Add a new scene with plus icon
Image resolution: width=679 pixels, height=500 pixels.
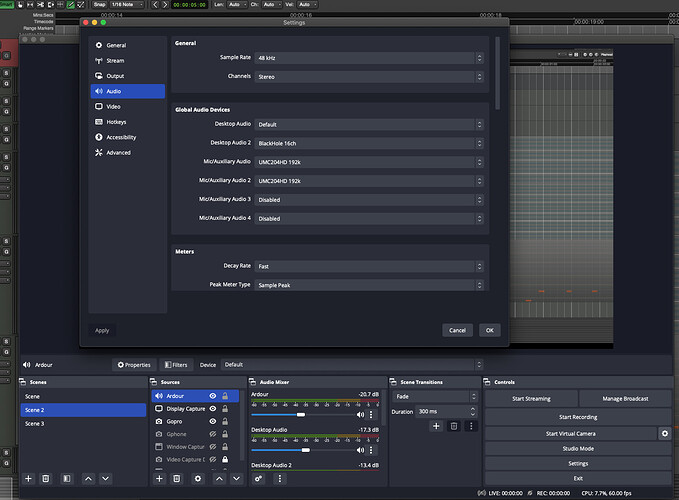(29, 480)
